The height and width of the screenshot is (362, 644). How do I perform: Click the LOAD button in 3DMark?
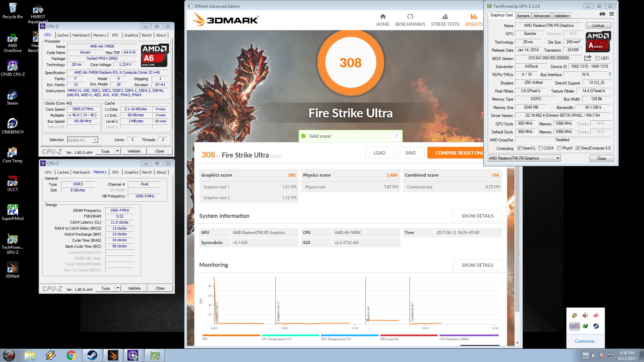(x=379, y=153)
